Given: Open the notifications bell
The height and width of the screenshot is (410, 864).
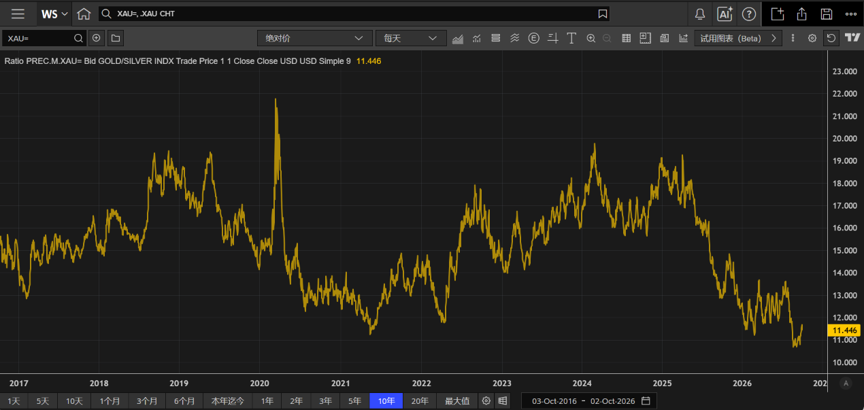Looking at the screenshot, I should [x=700, y=14].
